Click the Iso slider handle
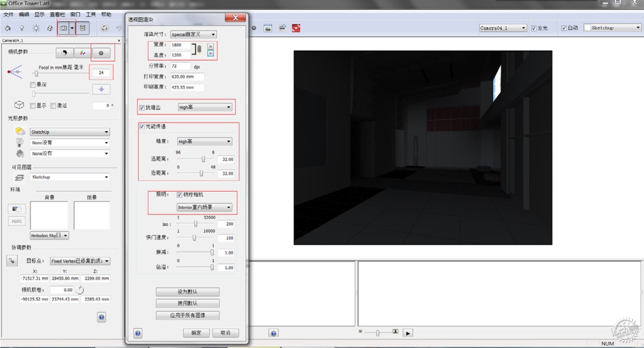The height and width of the screenshot is (348, 644). (196, 224)
